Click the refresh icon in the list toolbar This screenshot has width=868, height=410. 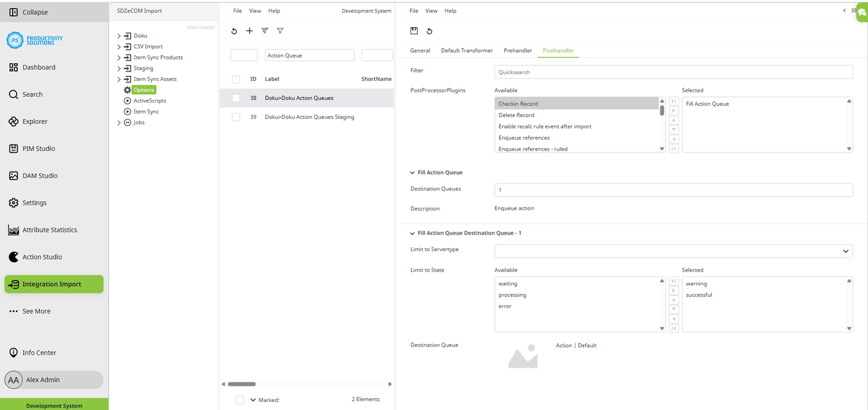(234, 31)
